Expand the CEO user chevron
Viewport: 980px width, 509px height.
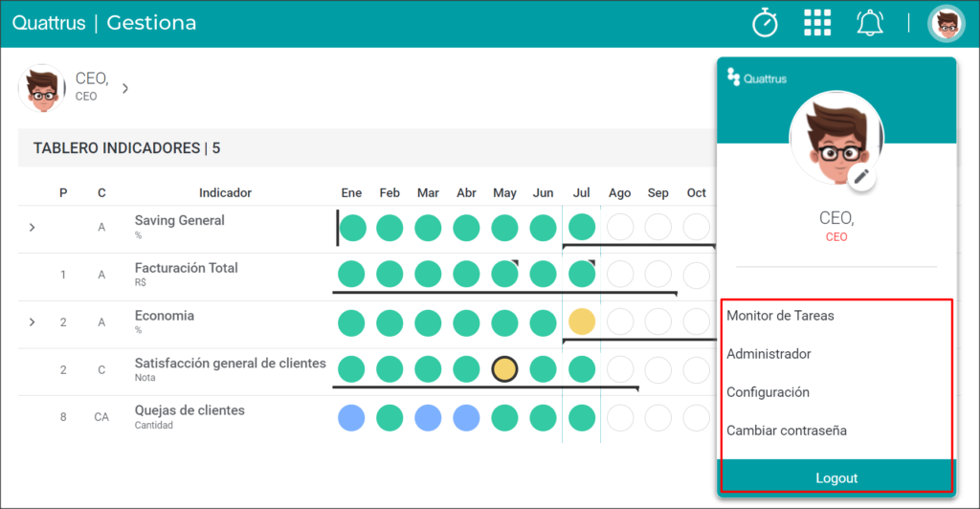tap(125, 89)
